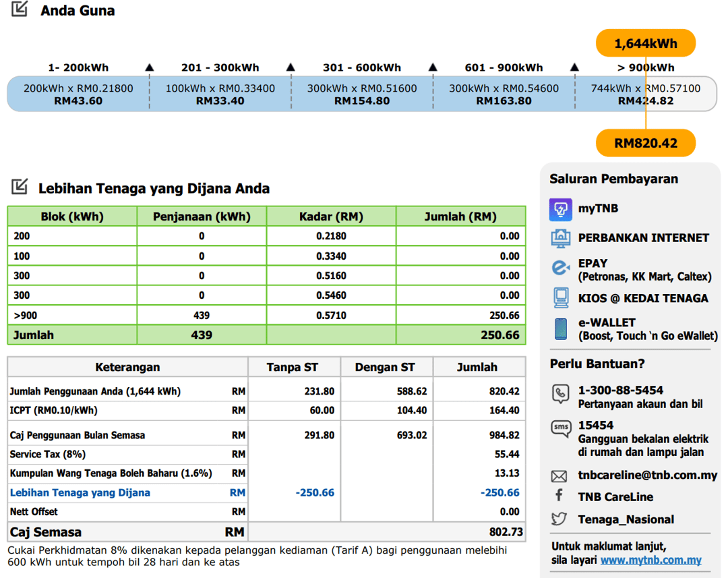Click the 15454 SMS number

596,425
